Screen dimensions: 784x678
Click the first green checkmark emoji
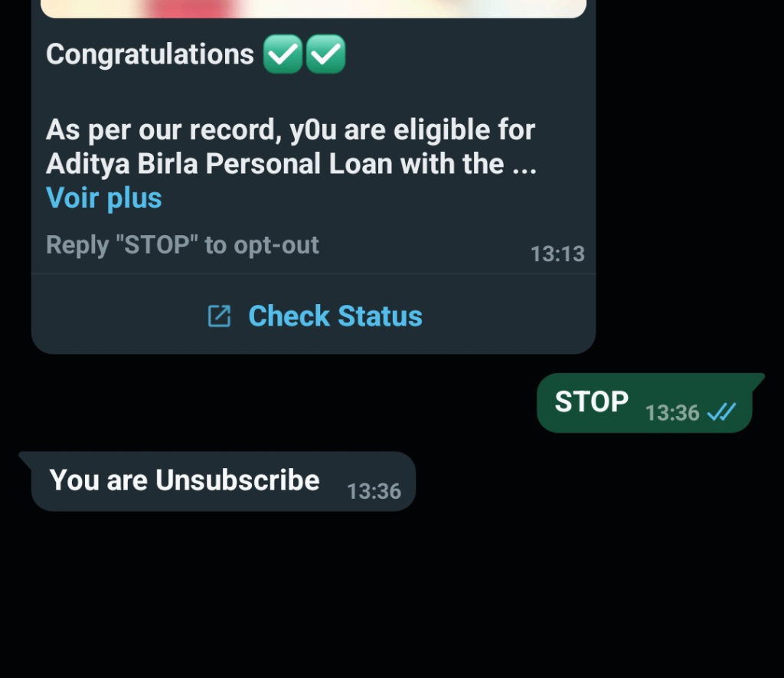283,55
